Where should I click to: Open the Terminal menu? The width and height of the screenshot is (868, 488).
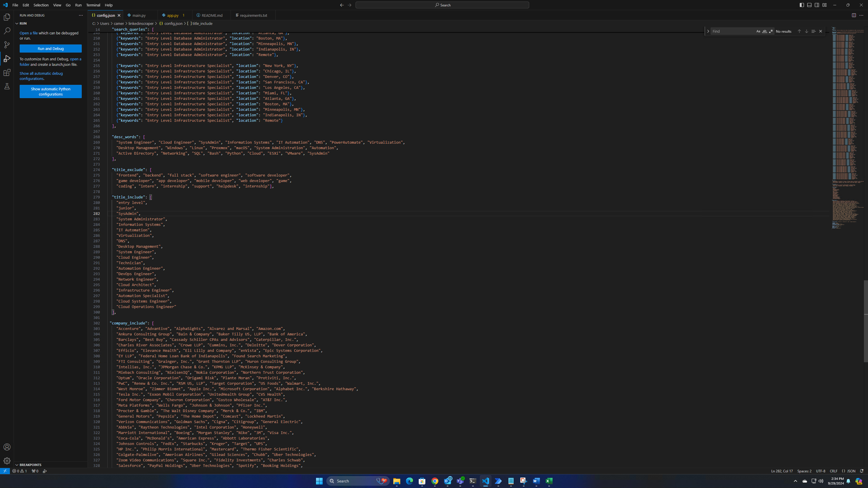click(x=93, y=5)
